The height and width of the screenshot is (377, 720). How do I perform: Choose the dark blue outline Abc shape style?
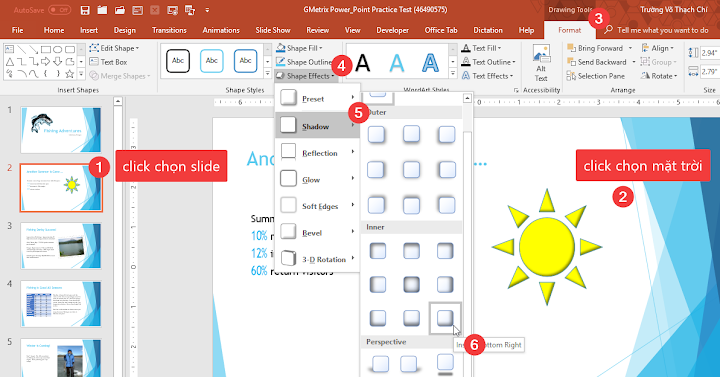(245, 61)
